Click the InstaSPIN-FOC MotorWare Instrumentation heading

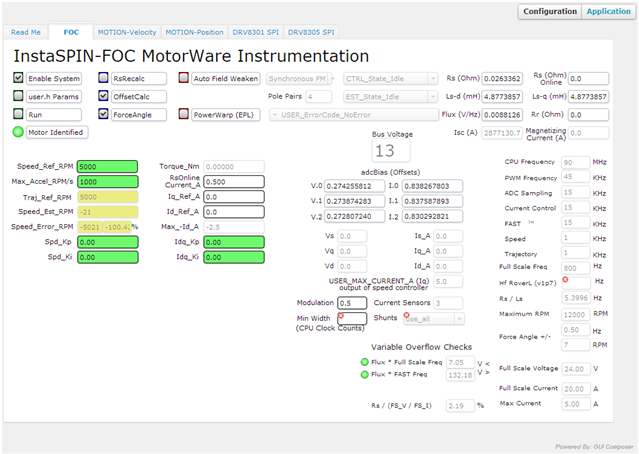point(191,56)
